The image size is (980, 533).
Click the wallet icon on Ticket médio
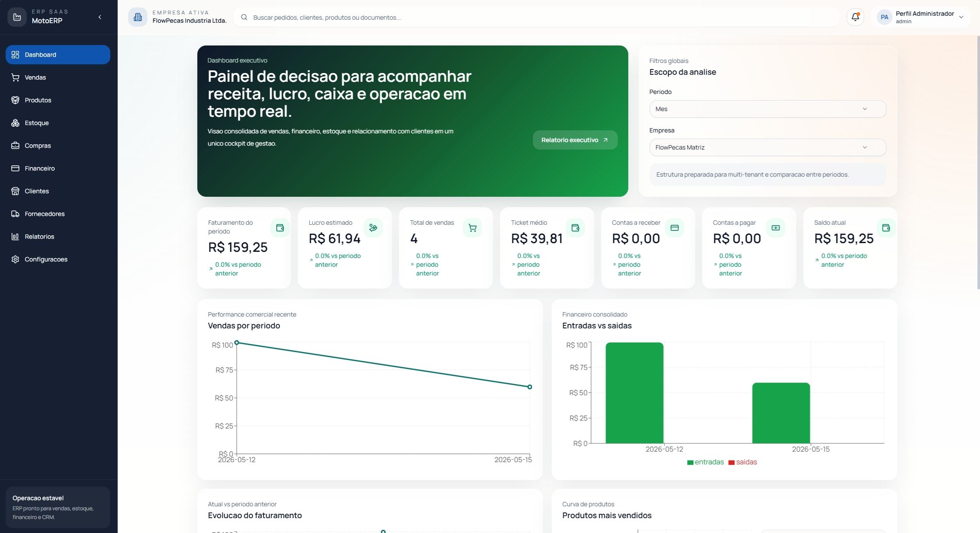click(575, 228)
